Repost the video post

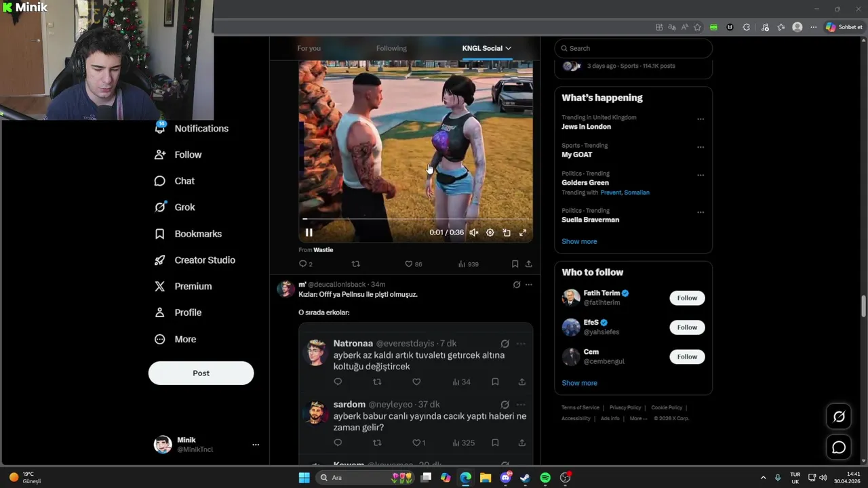[x=355, y=264]
